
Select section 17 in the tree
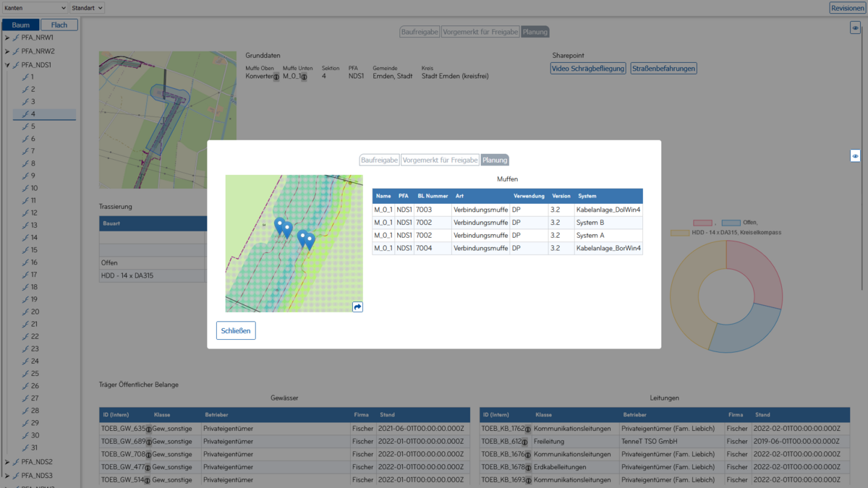[x=34, y=275]
